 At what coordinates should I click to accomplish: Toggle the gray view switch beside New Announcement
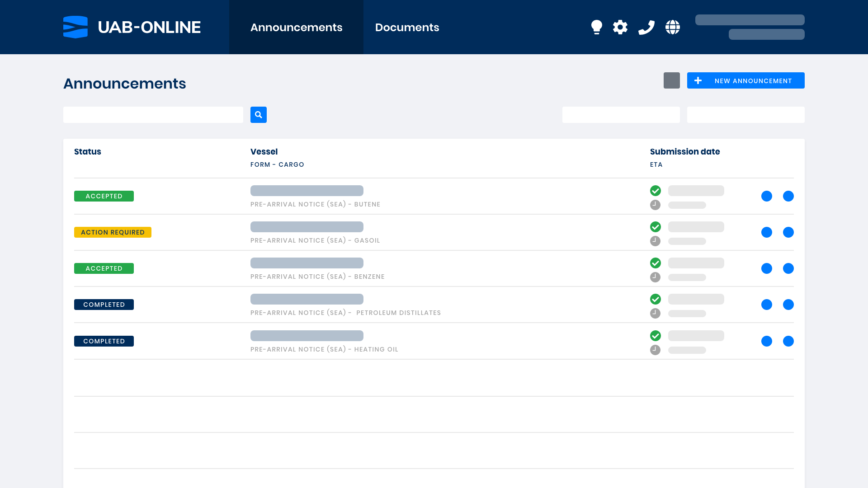click(672, 80)
